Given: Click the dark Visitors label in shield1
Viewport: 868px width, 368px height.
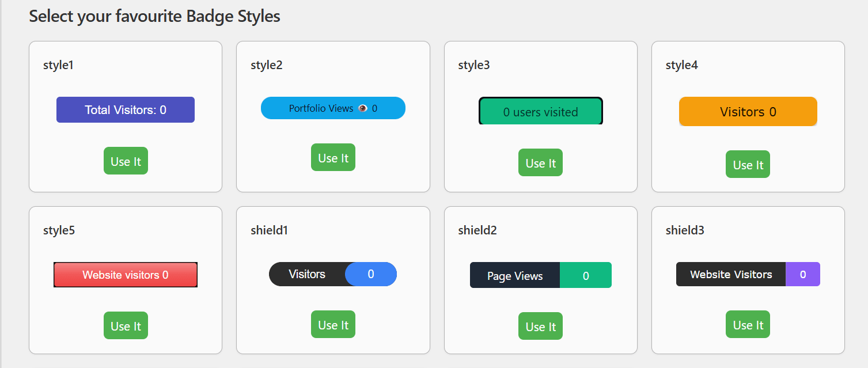Looking at the screenshot, I should coord(307,274).
